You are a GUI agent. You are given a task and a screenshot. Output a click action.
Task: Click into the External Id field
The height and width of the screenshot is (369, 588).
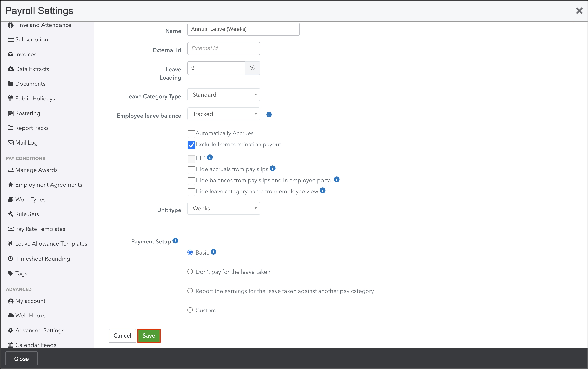click(x=223, y=48)
